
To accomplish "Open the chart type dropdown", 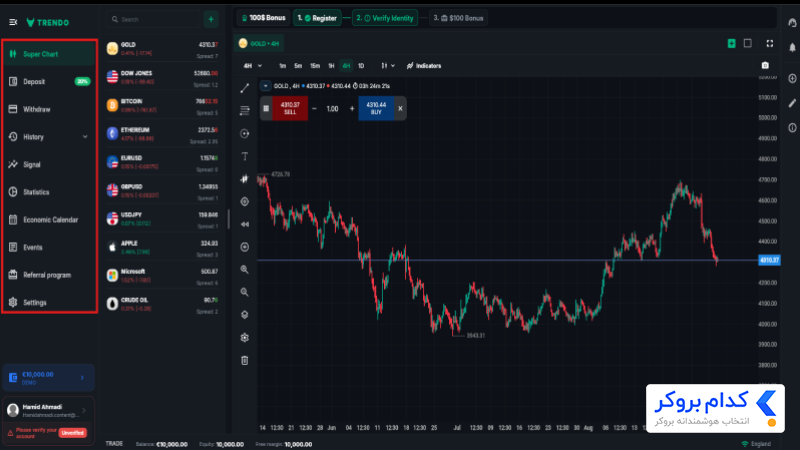I will tap(388, 66).
